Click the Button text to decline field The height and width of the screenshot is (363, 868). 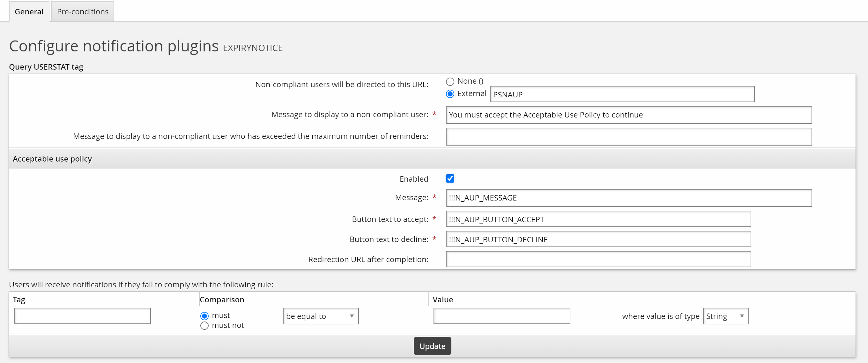598,239
